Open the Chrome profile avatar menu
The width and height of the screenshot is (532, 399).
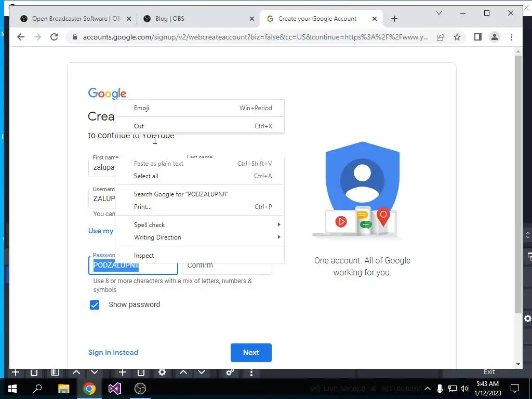coord(495,37)
